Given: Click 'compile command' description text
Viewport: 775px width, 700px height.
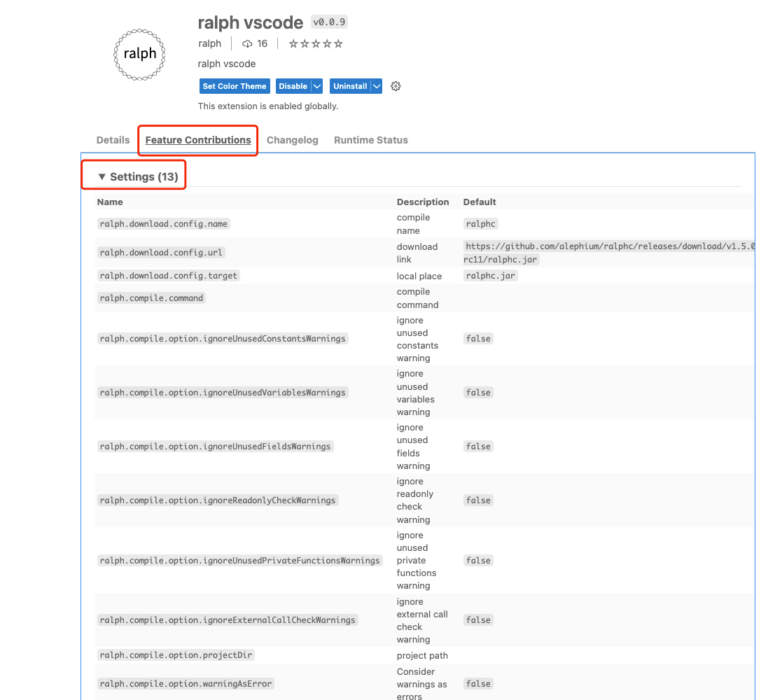Looking at the screenshot, I should (418, 298).
